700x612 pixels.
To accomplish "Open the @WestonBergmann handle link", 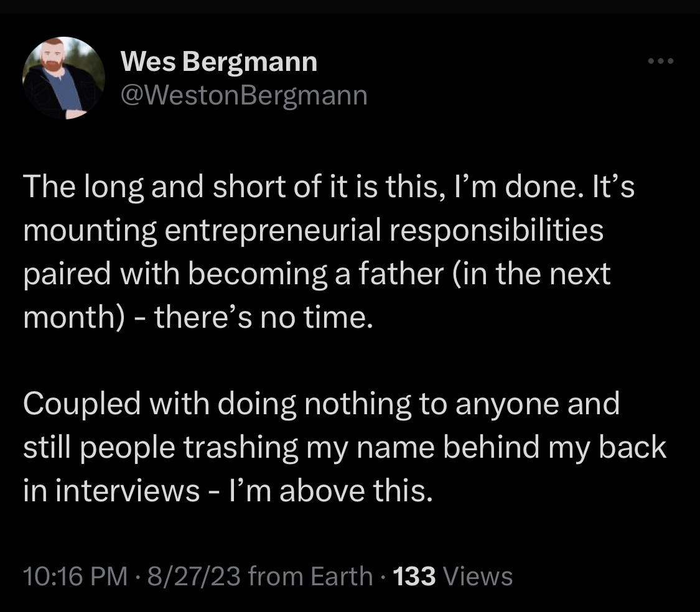I will coord(244,96).
